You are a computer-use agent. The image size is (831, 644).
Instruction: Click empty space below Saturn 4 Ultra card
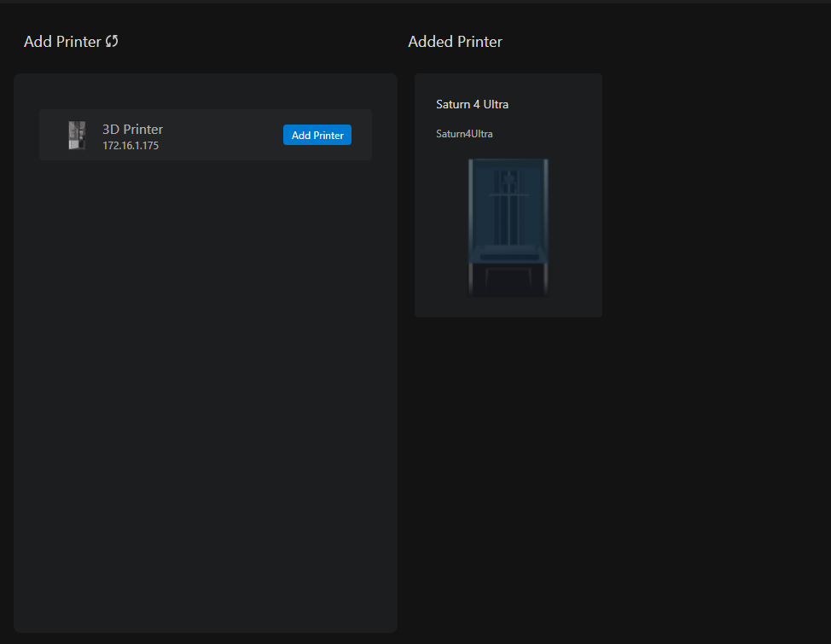tap(508, 469)
